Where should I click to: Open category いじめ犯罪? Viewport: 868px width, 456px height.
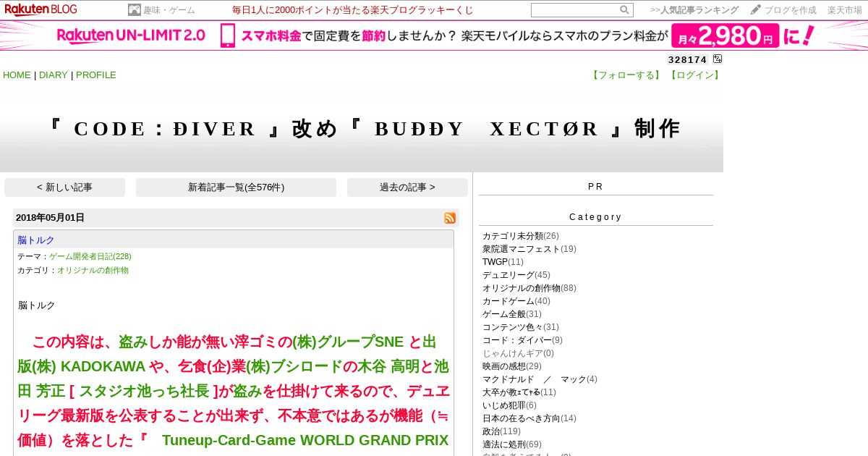(x=504, y=405)
